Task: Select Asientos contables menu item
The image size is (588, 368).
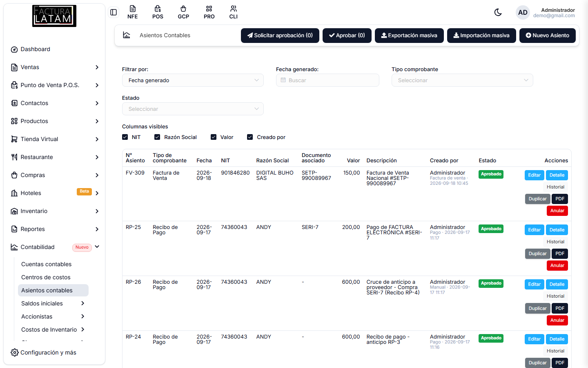Action: pos(53,290)
